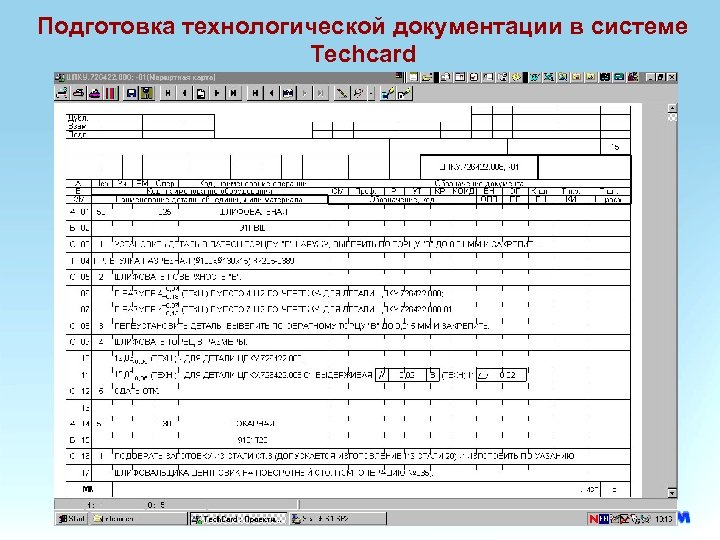Select row 09 ШЛИФОВАТЬ ТОРЕЦ text
Viewport: 720px width, 540px height.
pyautogui.click(x=180, y=342)
